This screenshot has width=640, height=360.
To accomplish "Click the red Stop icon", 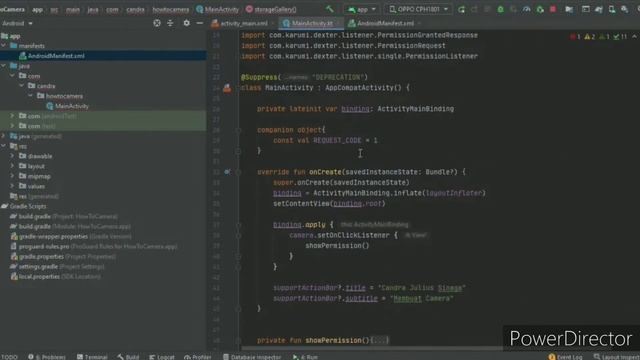I will tap(553, 9).
